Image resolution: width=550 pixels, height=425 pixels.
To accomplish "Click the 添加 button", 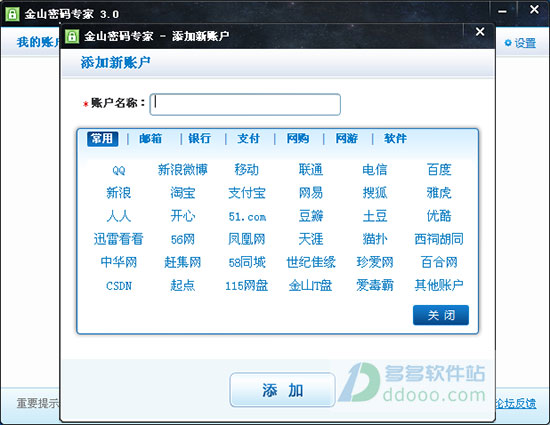I will coord(282,390).
